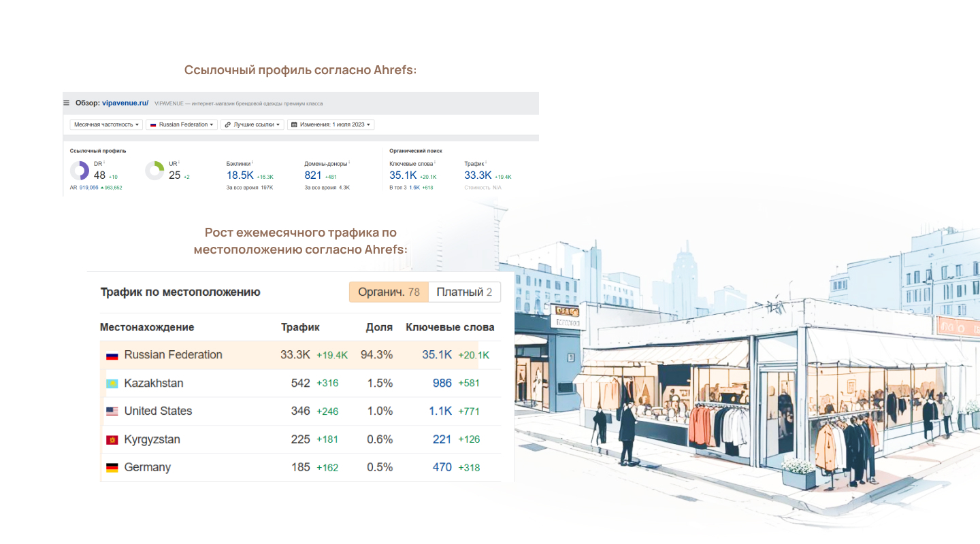Click the United States flag icon
The width and height of the screenshot is (980, 544).
tap(112, 411)
